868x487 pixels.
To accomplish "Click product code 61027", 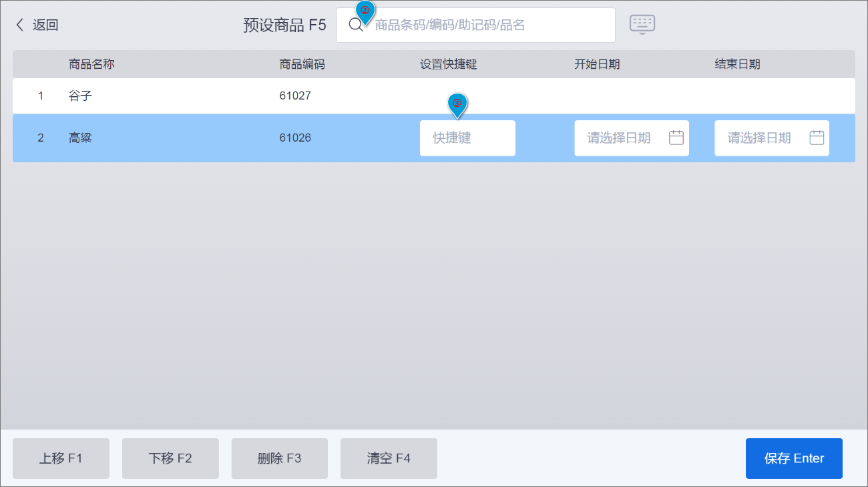I will (295, 96).
